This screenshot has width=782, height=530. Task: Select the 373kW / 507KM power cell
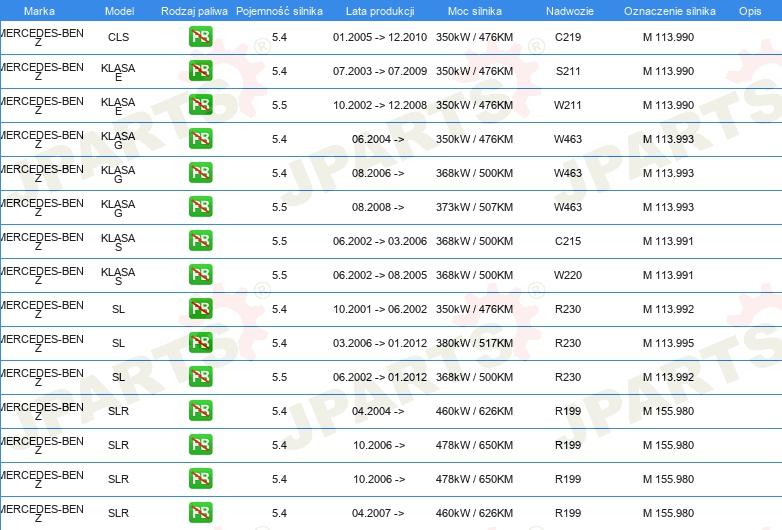pyautogui.click(x=474, y=207)
